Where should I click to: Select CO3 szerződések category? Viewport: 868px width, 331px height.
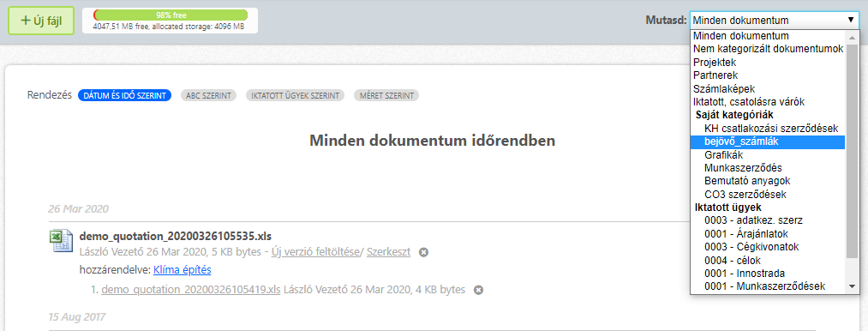pyautogui.click(x=767, y=195)
